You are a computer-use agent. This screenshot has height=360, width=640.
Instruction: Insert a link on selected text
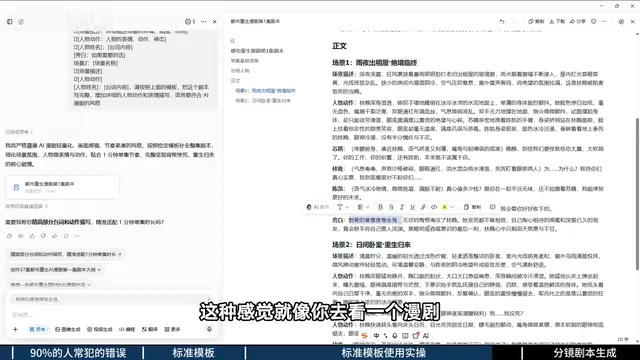(x=423, y=207)
